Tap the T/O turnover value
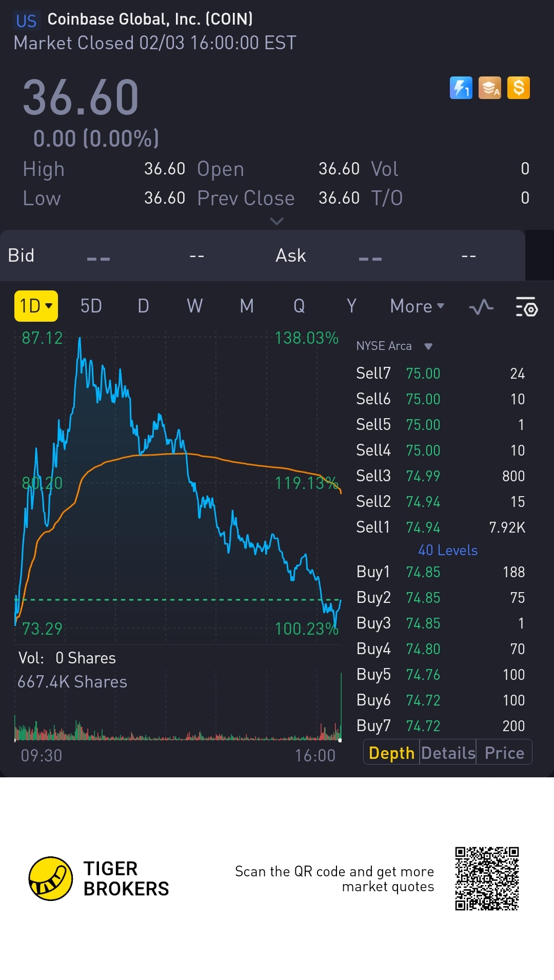 [x=525, y=198]
